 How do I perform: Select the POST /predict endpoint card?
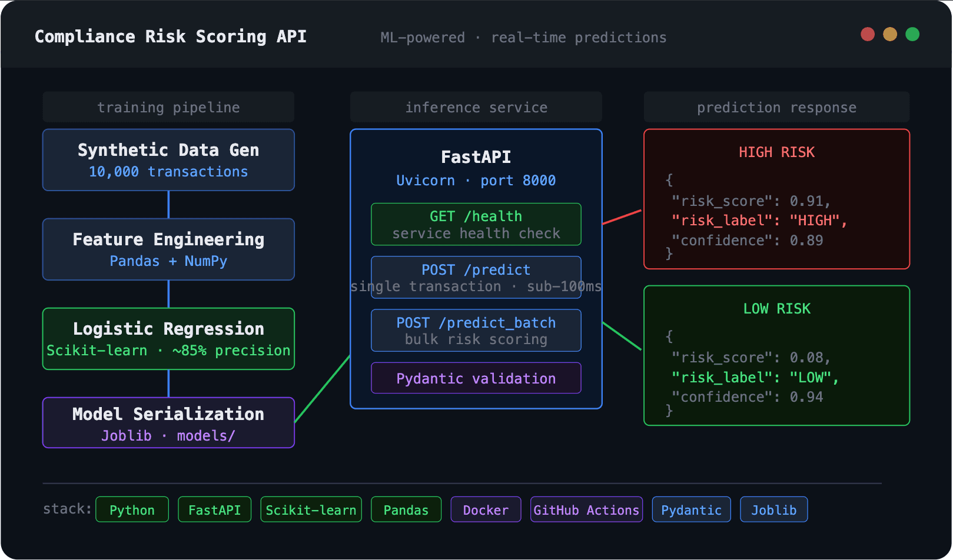coord(476,277)
